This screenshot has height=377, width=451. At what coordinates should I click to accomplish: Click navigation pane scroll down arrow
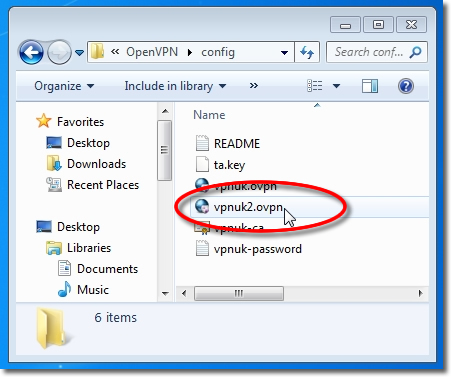(165, 294)
